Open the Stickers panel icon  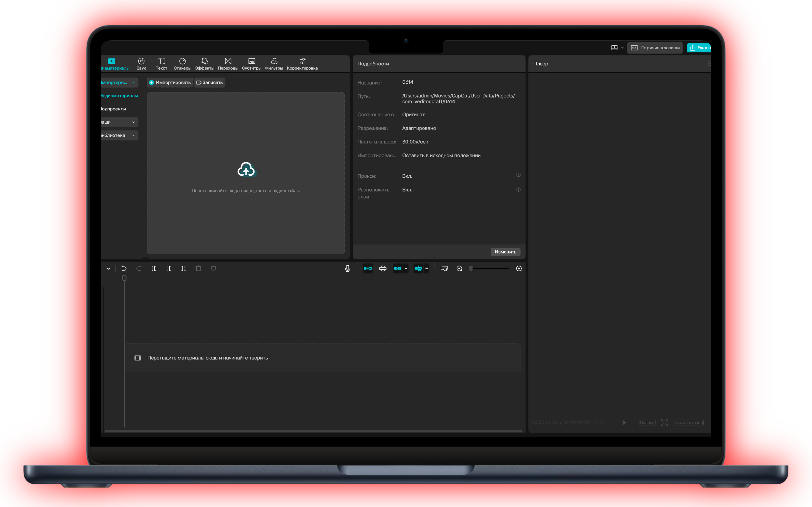click(182, 61)
